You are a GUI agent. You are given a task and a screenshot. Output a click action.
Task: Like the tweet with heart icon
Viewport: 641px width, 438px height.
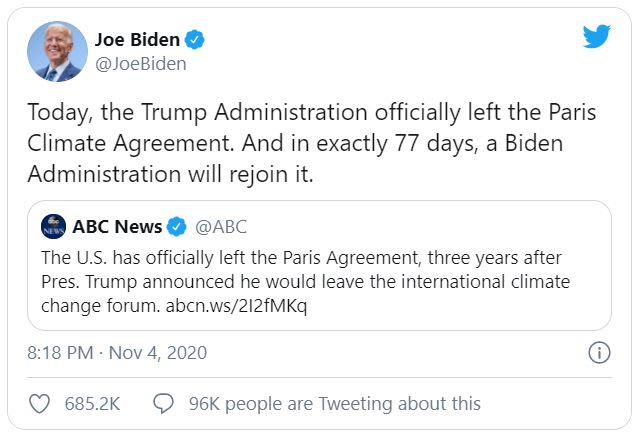coord(40,404)
